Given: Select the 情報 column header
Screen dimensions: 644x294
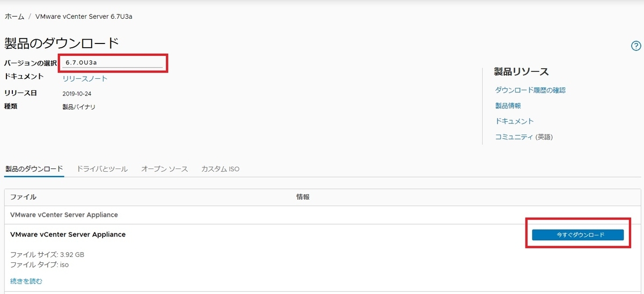Looking at the screenshot, I should pos(303,197).
